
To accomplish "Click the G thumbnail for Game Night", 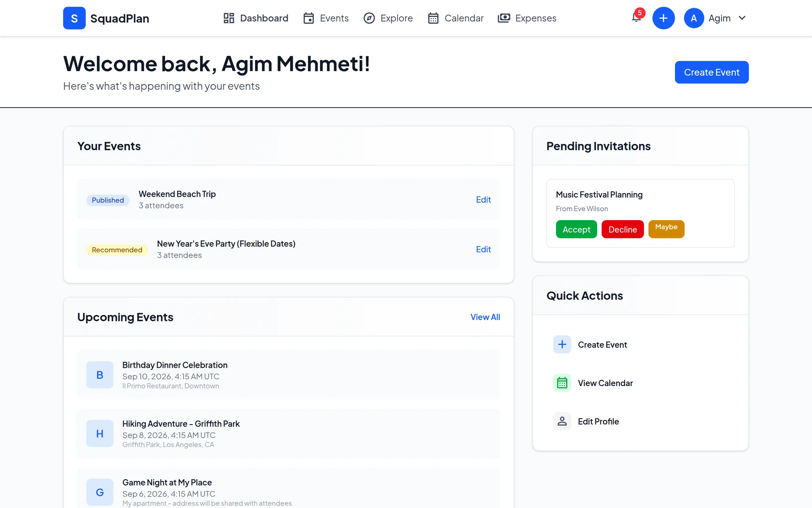I will (x=100, y=492).
